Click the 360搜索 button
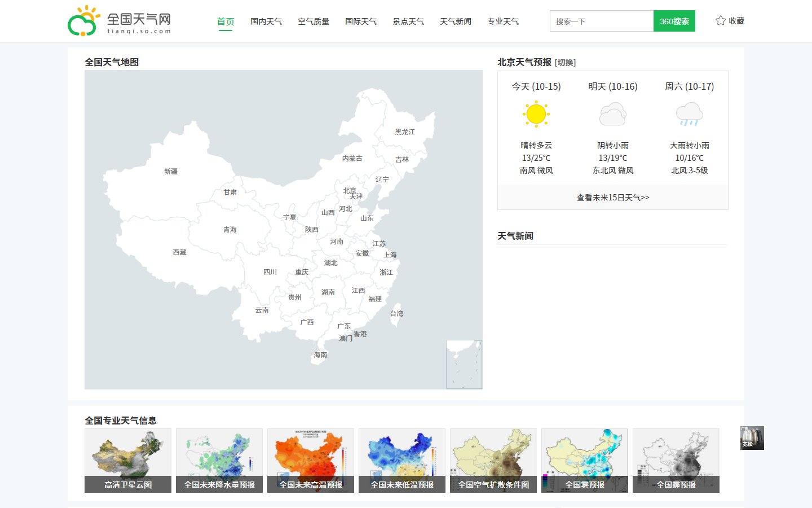The height and width of the screenshot is (508, 812). coord(674,21)
